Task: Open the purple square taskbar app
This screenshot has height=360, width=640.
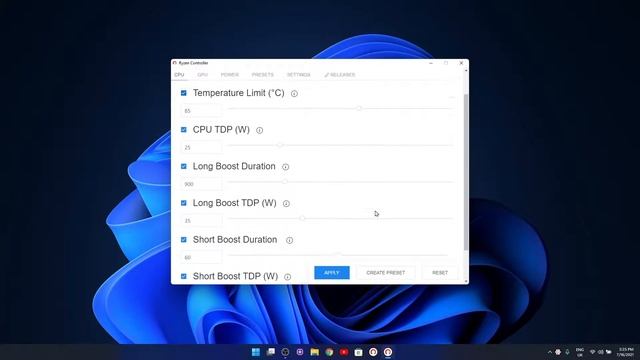Action: pyautogui.click(x=300, y=352)
